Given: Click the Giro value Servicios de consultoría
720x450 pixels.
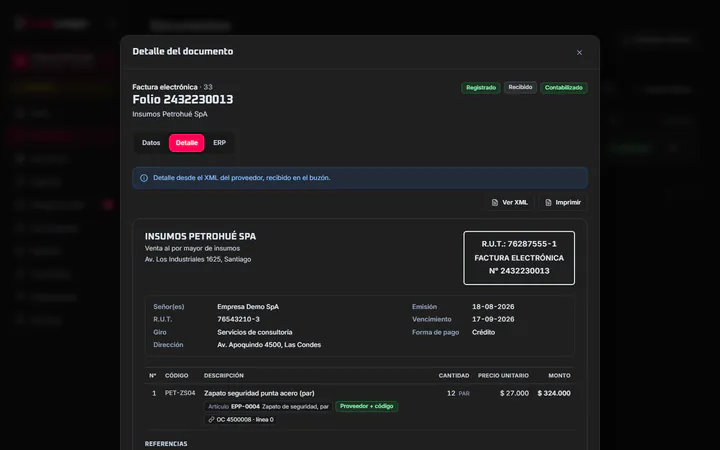Looking at the screenshot, I should pyautogui.click(x=255, y=332).
